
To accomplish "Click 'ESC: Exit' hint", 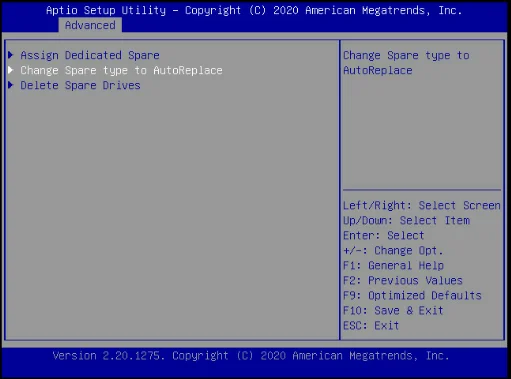I will coord(371,325).
